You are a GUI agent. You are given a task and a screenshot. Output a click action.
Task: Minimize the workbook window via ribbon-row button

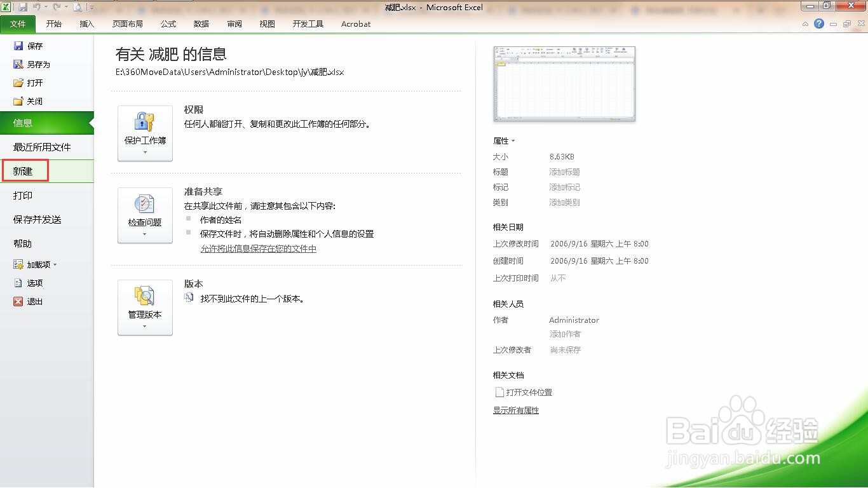(x=834, y=24)
